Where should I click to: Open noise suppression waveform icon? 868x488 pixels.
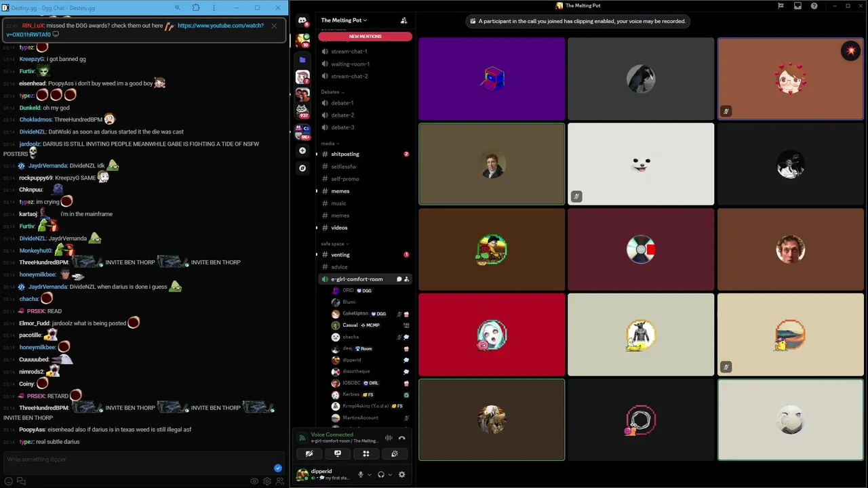[x=389, y=438]
